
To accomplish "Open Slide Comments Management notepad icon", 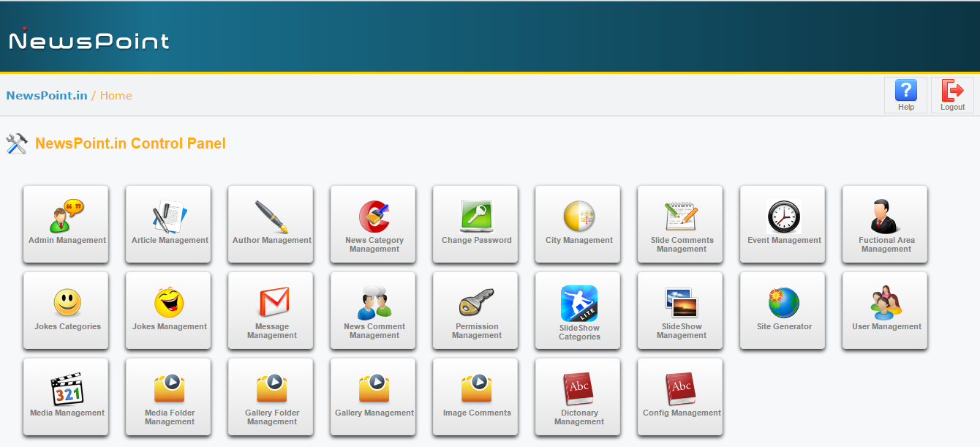I will pyautogui.click(x=681, y=217).
